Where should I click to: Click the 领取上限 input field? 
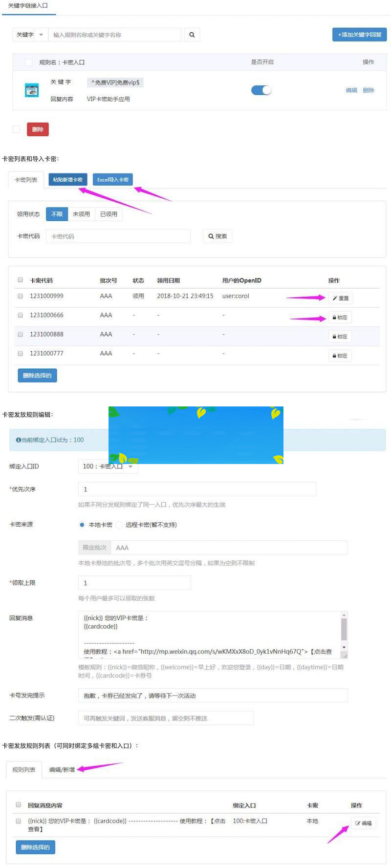[134, 583]
